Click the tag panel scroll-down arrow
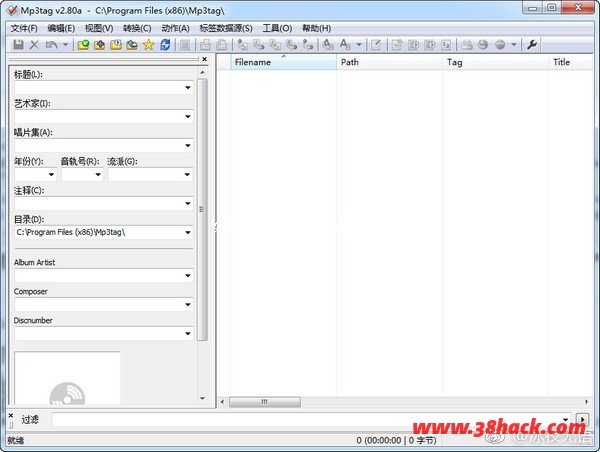600x452 pixels. tap(202, 398)
